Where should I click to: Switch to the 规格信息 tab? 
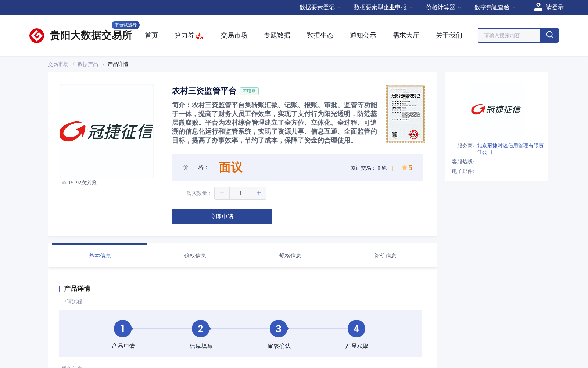pos(290,256)
